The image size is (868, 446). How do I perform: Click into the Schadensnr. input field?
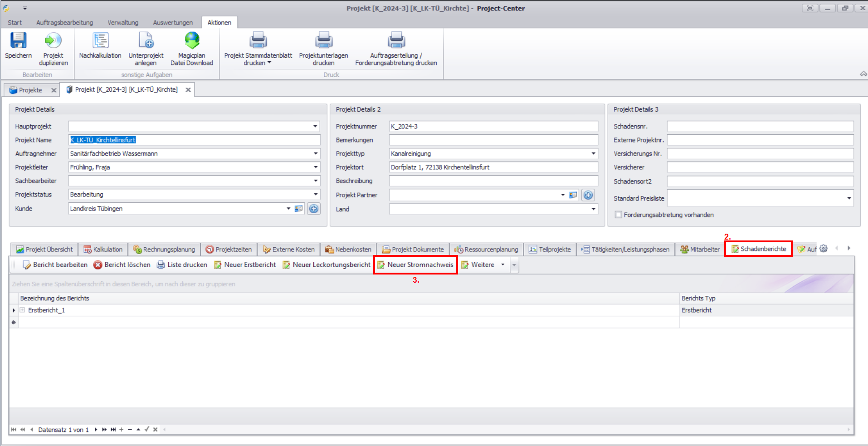tap(760, 127)
